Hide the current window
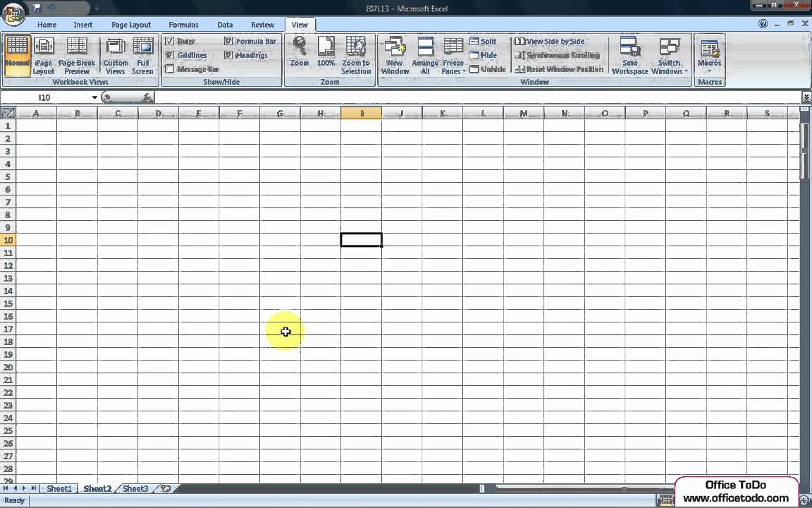The height and width of the screenshot is (508, 812). tap(483, 55)
